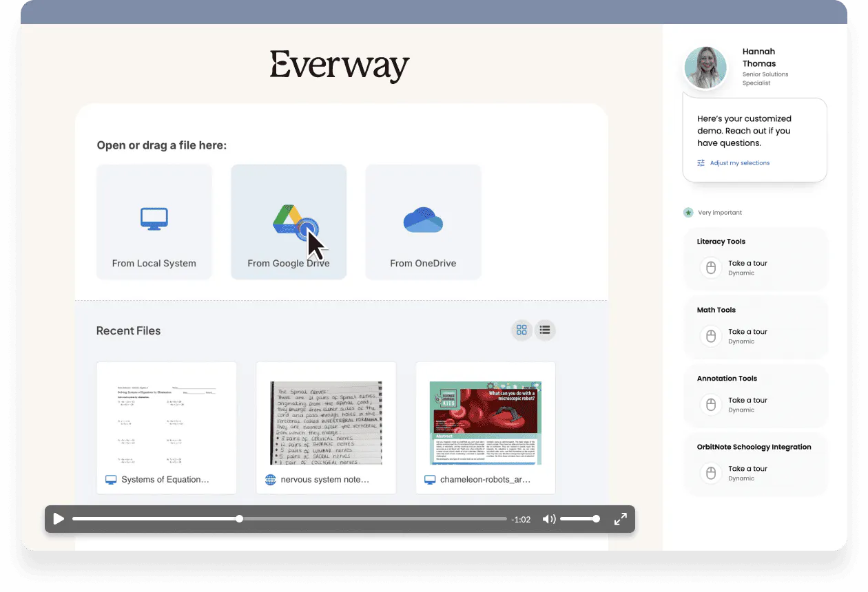The width and height of the screenshot is (868, 592).
Task: Enter fullscreen video mode
Action: click(621, 519)
